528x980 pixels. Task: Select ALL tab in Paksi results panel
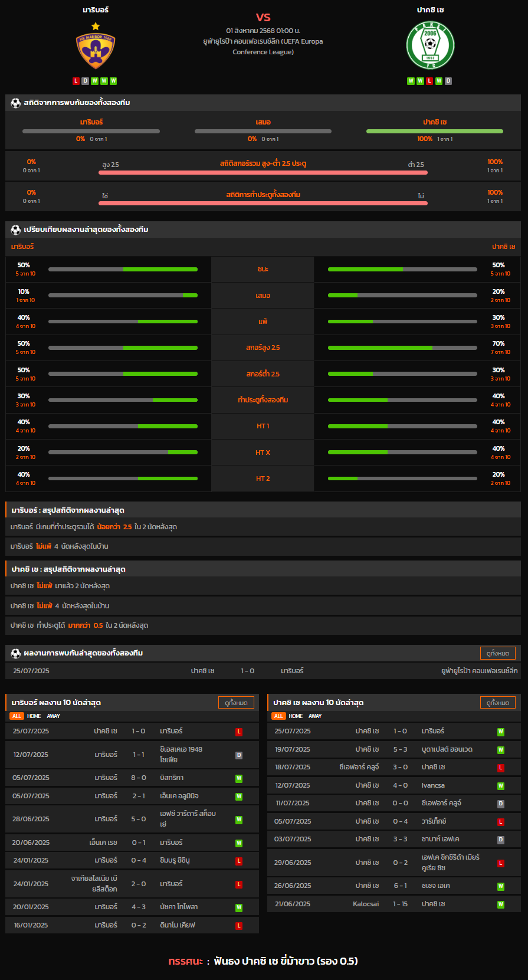tap(278, 716)
